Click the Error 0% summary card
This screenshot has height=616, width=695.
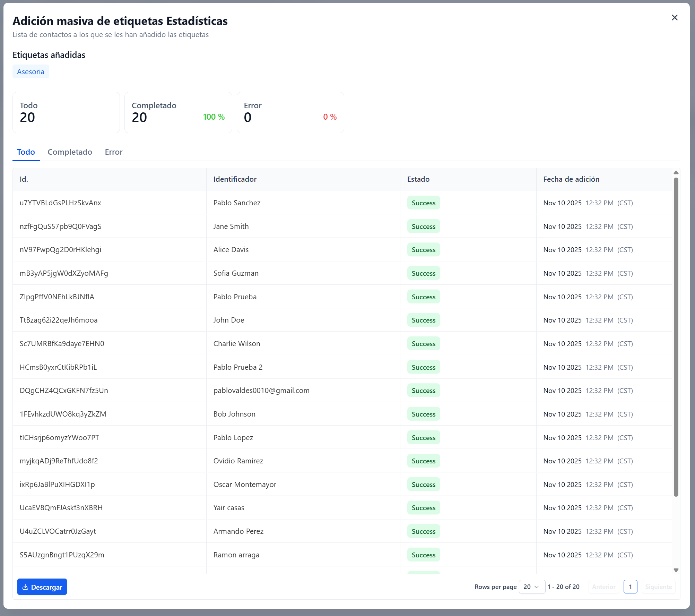[290, 112]
